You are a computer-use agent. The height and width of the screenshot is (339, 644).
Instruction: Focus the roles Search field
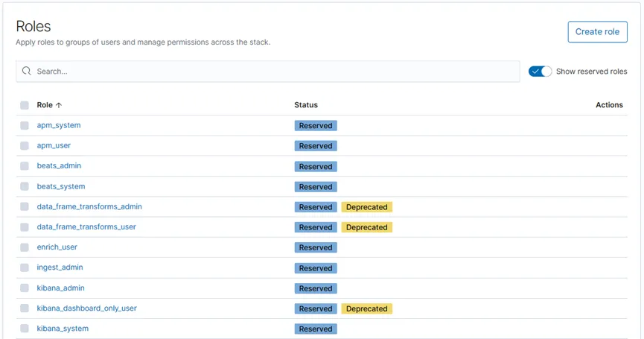point(268,72)
